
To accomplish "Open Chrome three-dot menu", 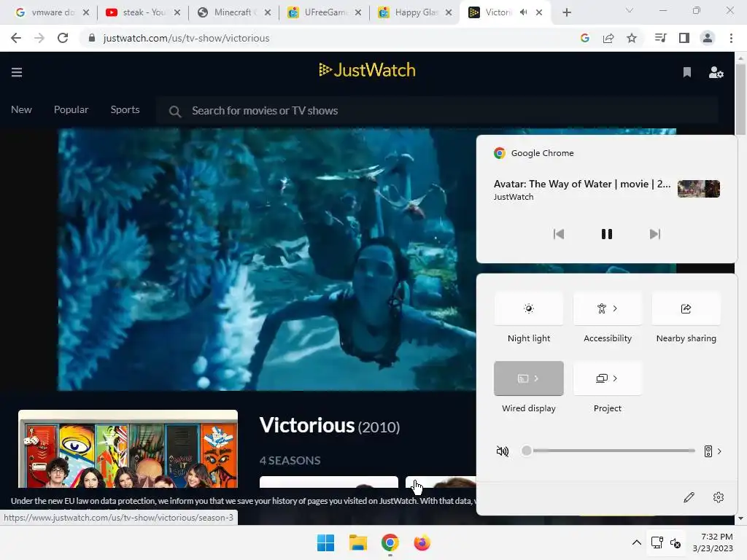I will pyautogui.click(x=731, y=38).
